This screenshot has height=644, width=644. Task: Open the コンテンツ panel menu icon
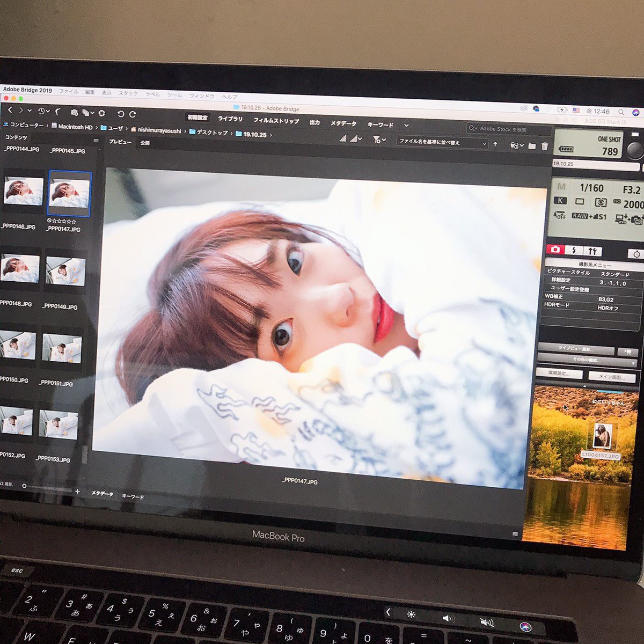(96, 141)
